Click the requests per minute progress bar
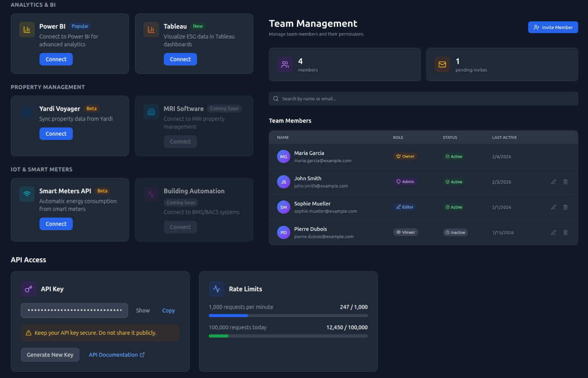588x378 pixels. [288, 315]
